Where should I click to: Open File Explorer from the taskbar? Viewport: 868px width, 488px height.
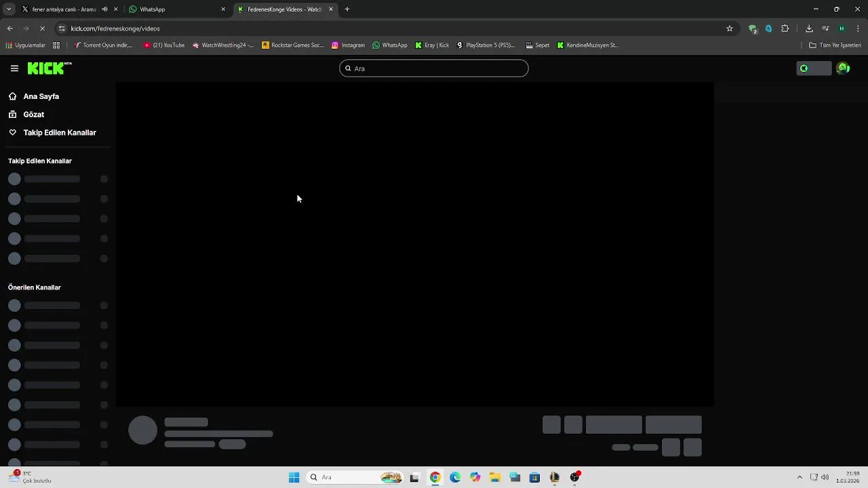(x=495, y=477)
